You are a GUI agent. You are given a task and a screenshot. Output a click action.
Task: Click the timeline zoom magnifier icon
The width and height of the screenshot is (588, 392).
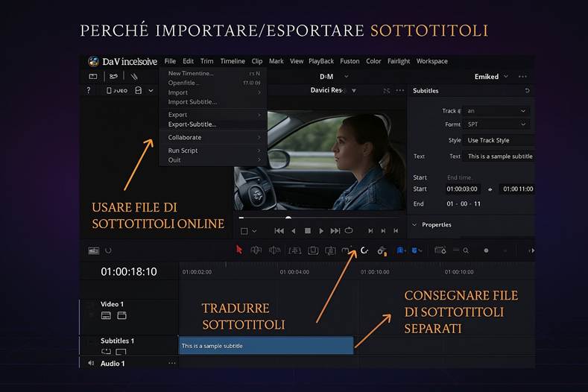click(x=465, y=250)
